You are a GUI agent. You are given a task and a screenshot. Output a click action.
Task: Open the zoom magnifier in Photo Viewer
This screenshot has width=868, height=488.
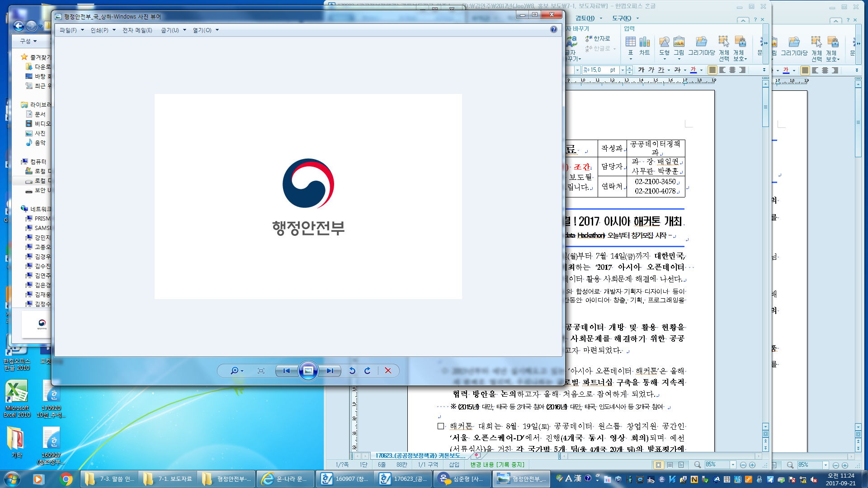[x=236, y=371]
